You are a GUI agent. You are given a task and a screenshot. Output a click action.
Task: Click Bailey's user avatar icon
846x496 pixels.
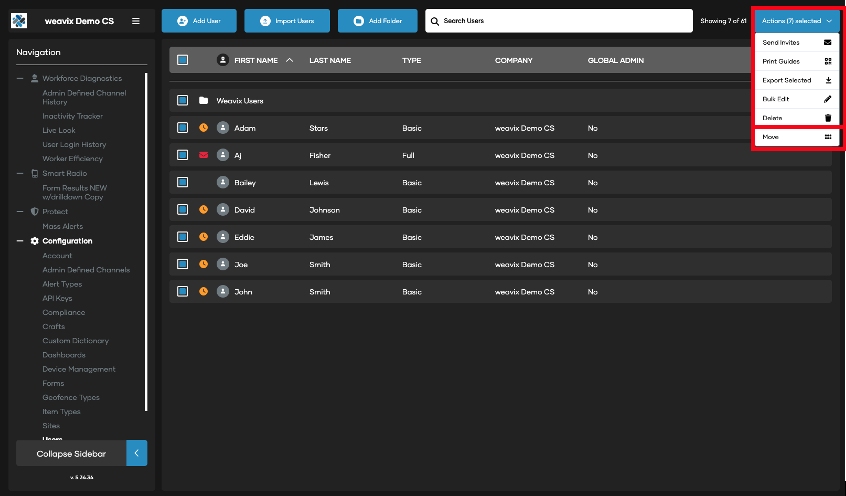click(x=223, y=182)
